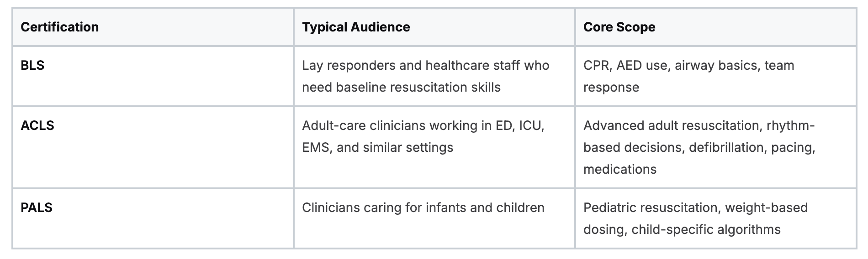Click the advanced adult resuscitation scope cell

coord(715,147)
